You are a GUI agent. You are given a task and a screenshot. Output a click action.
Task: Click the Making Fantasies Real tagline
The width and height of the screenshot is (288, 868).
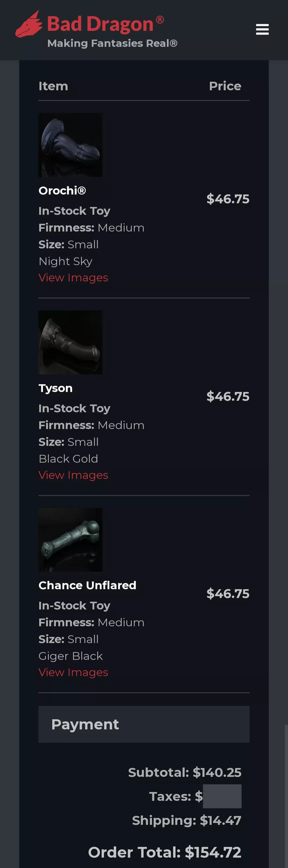pos(112,43)
